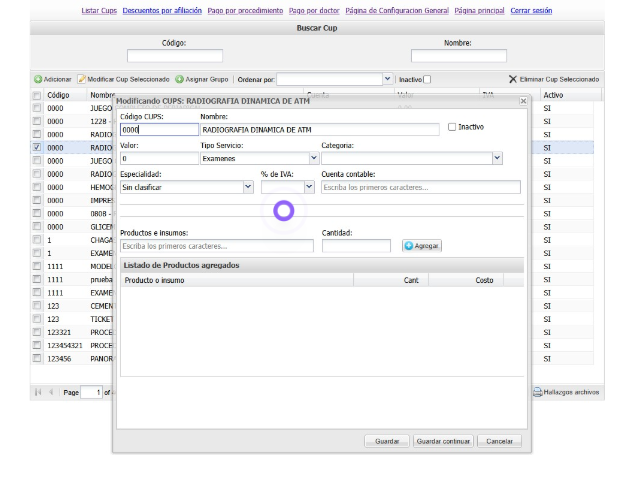This screenshot has height=494, width=643.
Task: Check the Inactivo checkbox in the dialog
Action: [x=452, y=127]
